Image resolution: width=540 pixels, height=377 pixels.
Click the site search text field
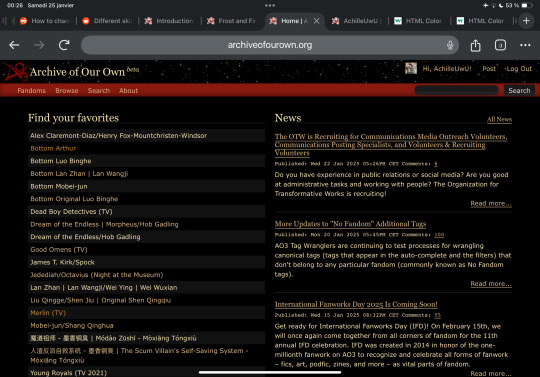coord(456,91)
